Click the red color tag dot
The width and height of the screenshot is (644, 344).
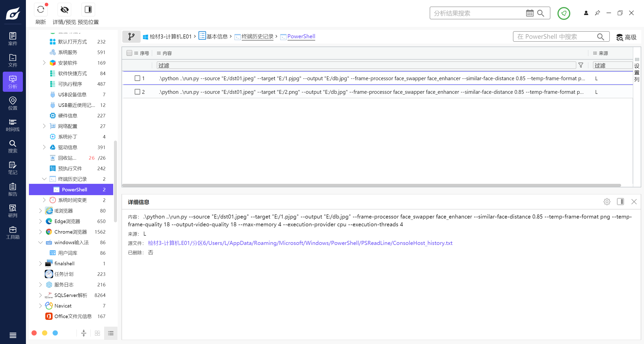point(34,333)
